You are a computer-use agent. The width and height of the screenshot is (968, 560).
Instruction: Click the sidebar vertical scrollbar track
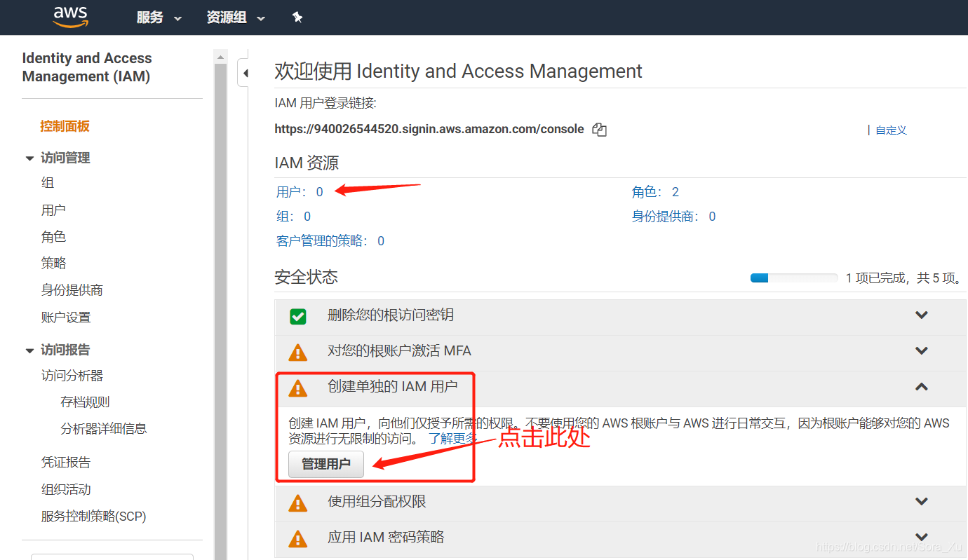coord(221,312)
